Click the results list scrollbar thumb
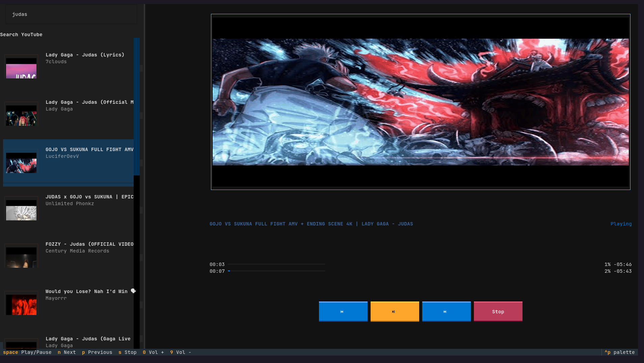Viewport: 644px width, 363px height. tap(137, 106)
